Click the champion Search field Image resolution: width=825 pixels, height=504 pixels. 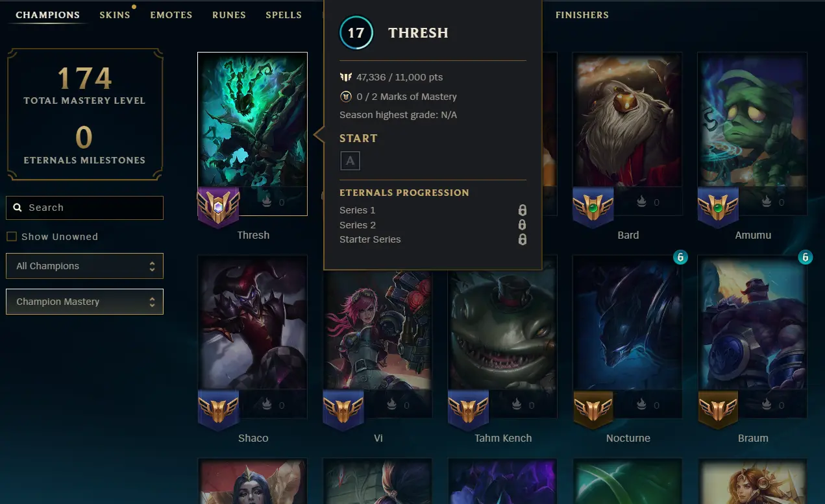[84, 208]
